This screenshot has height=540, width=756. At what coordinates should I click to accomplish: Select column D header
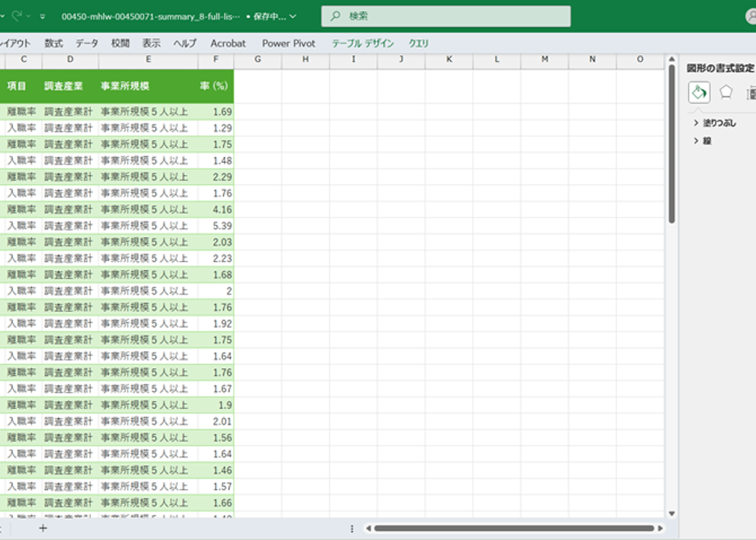click(x=70, y=59)
